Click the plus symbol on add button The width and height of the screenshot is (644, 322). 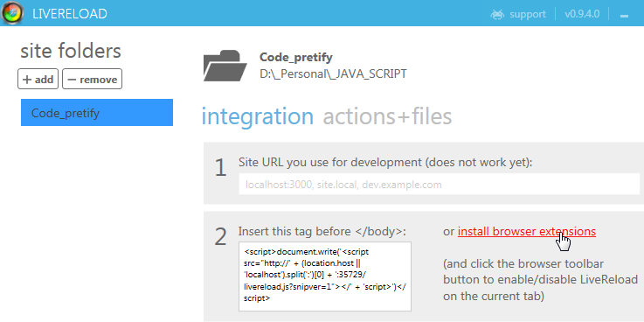27,80
